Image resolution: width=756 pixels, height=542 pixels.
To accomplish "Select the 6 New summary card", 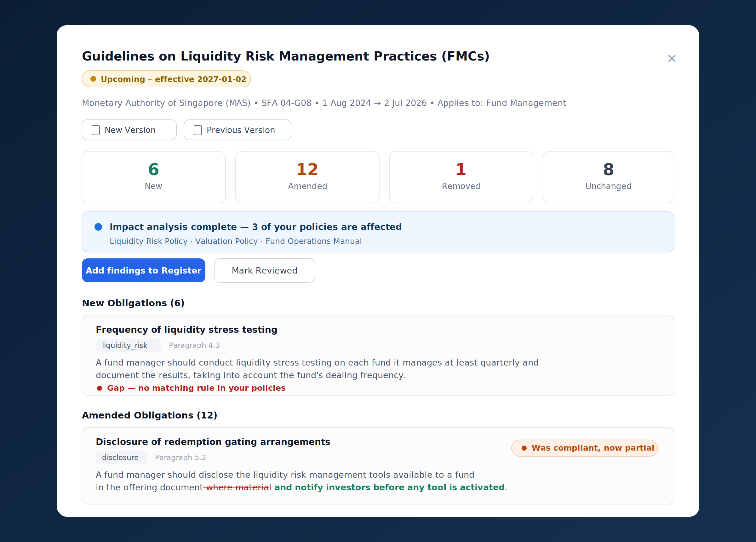I will tap(154, 177).
